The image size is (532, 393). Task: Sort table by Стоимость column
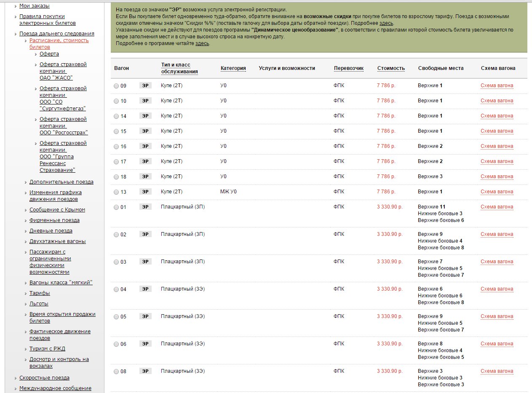pyautogui.click(x=391, y=68)
